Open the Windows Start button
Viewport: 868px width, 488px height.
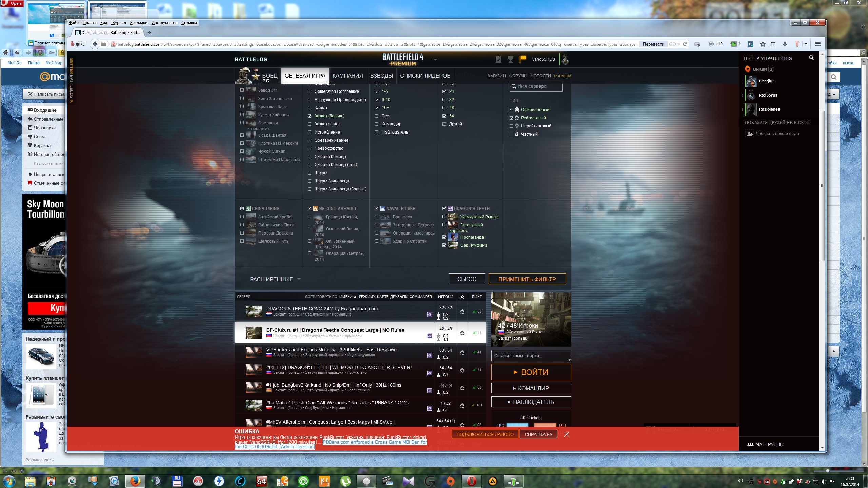9,481
